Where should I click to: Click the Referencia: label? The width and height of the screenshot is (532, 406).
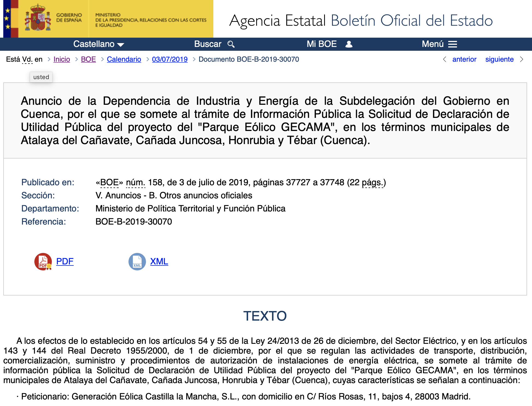[x=44, y=222]
